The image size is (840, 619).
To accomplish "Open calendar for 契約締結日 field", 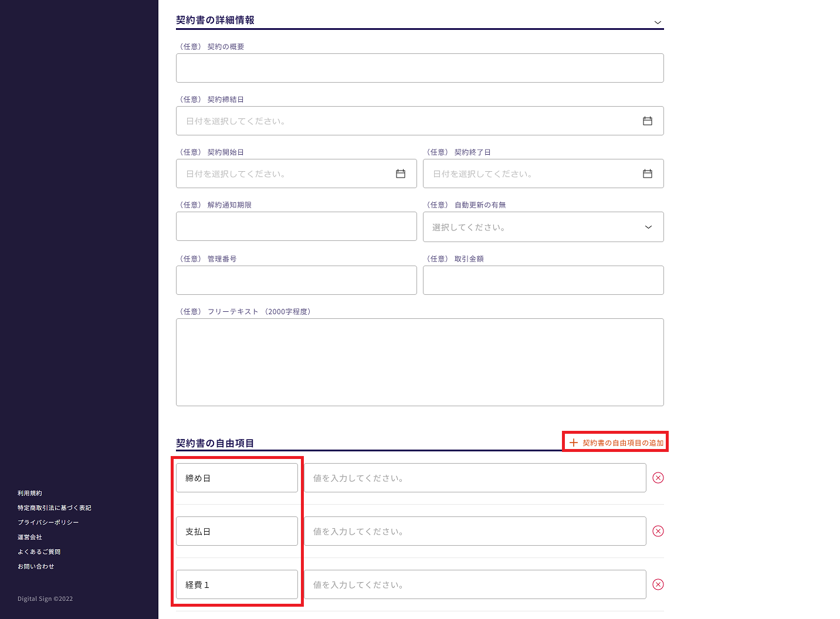I will pyautogui.click(x=648, y=121).
